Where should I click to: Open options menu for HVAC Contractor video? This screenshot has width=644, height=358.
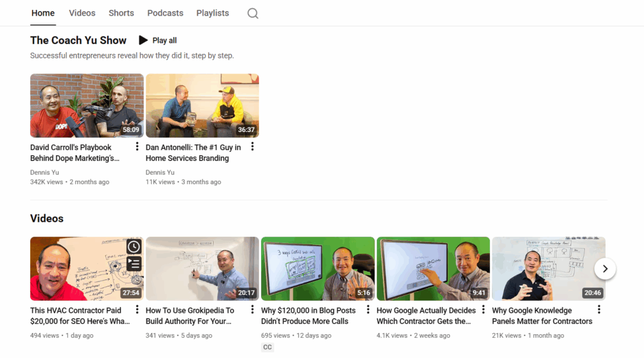point(137,310)
